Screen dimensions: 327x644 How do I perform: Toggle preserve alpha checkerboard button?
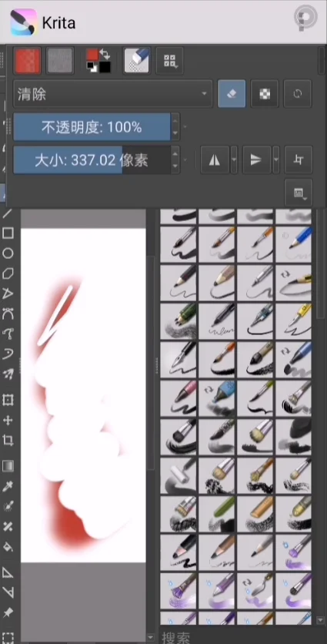click(265, 94)
